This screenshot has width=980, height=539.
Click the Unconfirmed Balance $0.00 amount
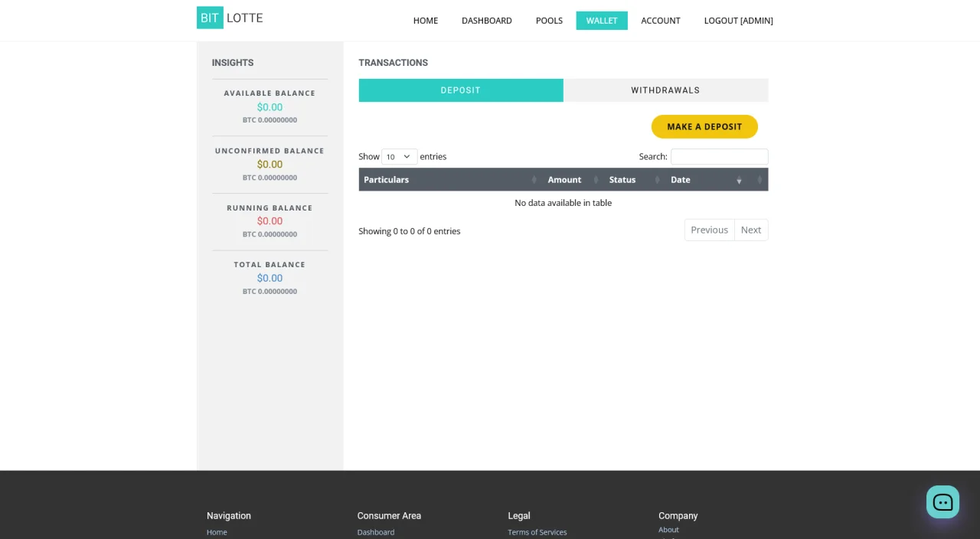pos(269,164)
